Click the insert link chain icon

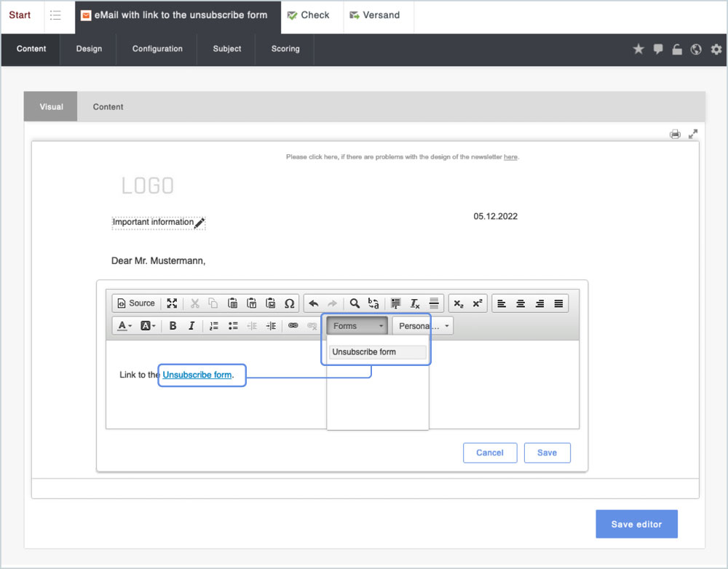[293, 326]
